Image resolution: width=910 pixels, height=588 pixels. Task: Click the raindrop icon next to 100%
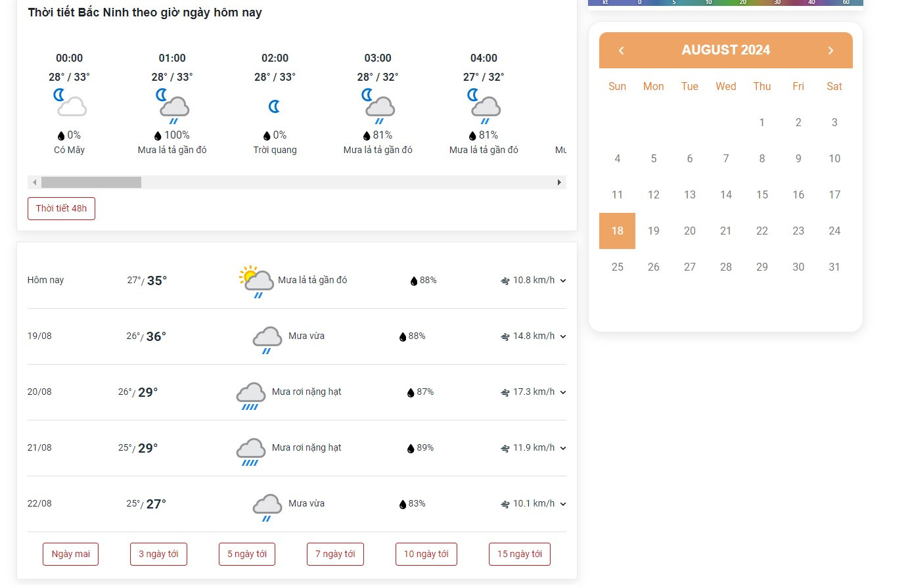(158, 136)
